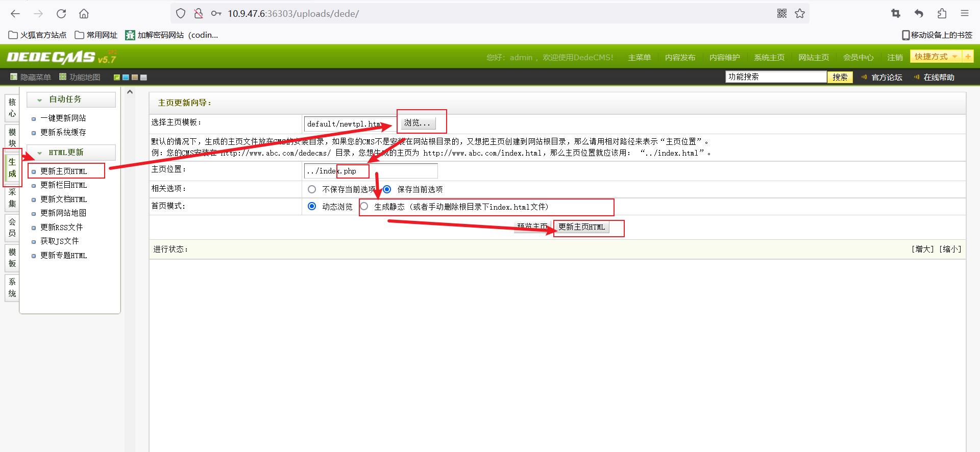Select 动态浏览 homepage mode radio
The height and width of the screenshot is (452, 980).
312,207
